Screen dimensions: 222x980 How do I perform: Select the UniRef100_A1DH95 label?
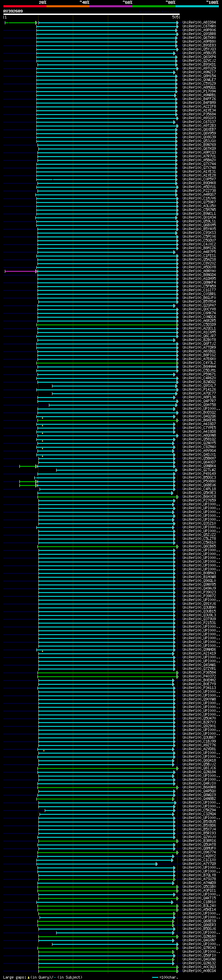point(199,278)
